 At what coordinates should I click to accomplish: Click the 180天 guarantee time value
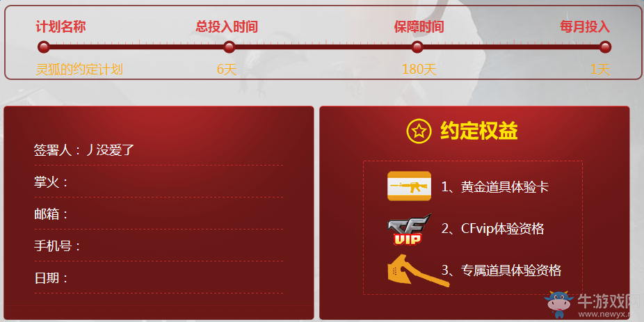[419, 70]
